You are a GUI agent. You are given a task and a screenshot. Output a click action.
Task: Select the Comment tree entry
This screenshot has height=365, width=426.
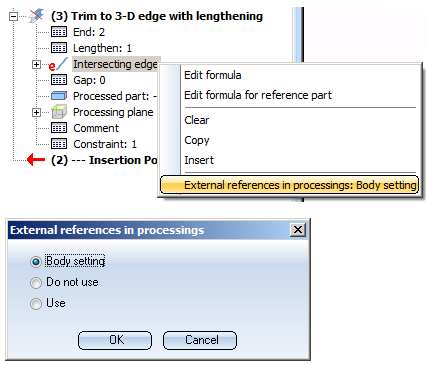click(96, 128)
